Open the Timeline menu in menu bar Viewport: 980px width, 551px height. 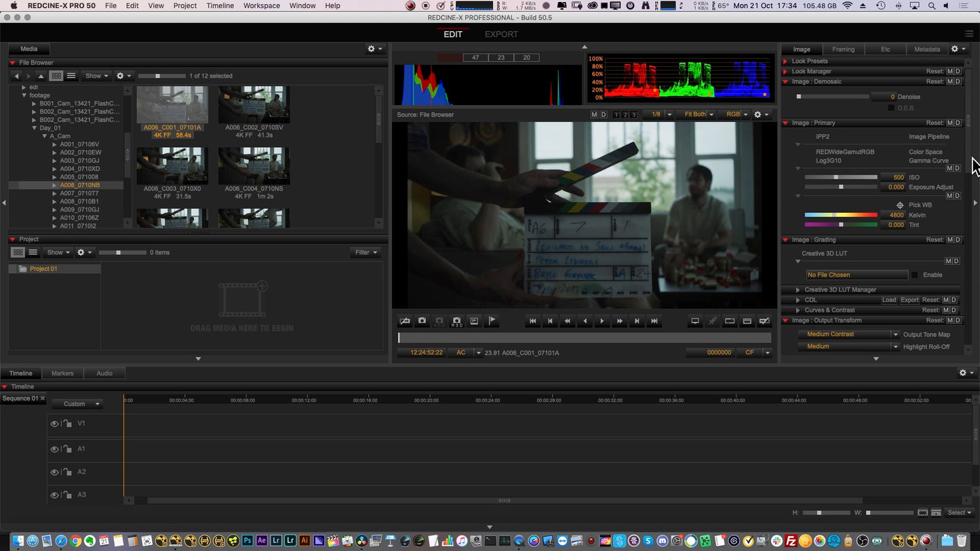pyautogui.click(x=220, y=5)
